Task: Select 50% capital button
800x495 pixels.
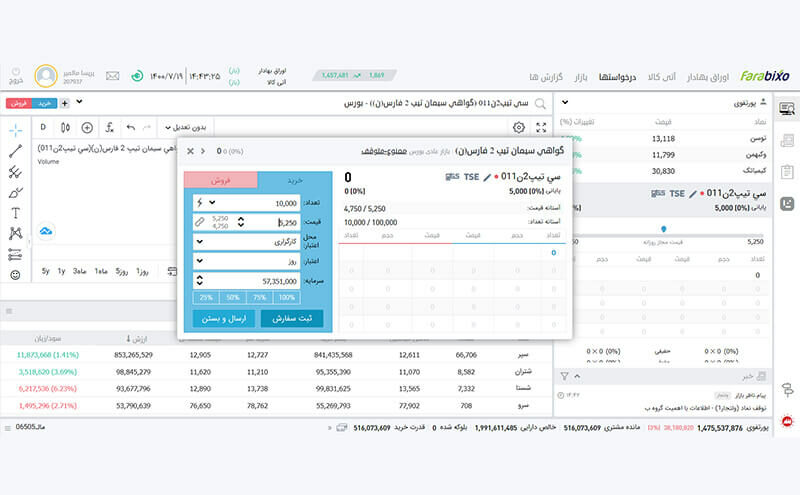Action: point(233,298)
